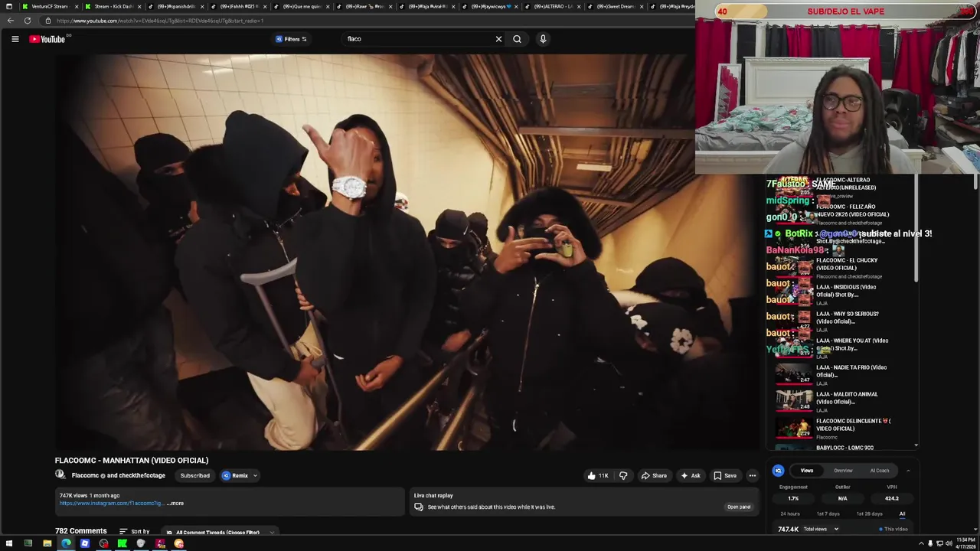Select the '1st 7 days' time range
This screenshot has height=551, width=980.
828,514
